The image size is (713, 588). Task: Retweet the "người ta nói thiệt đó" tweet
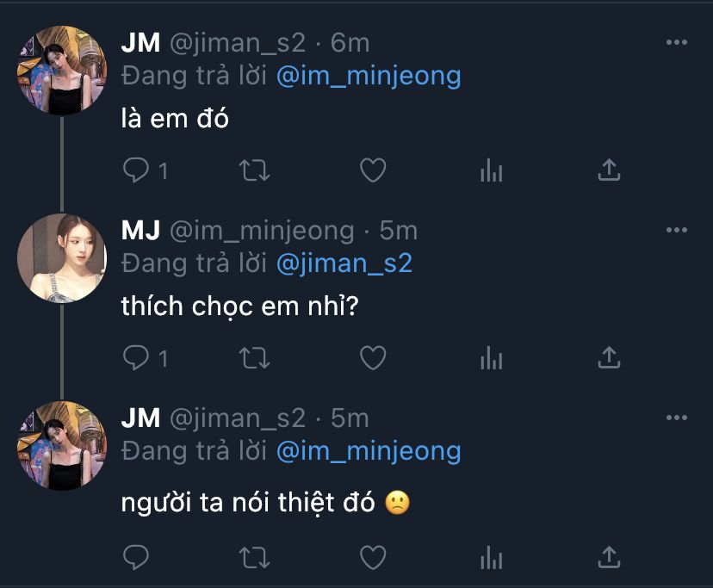pos(255,558)
